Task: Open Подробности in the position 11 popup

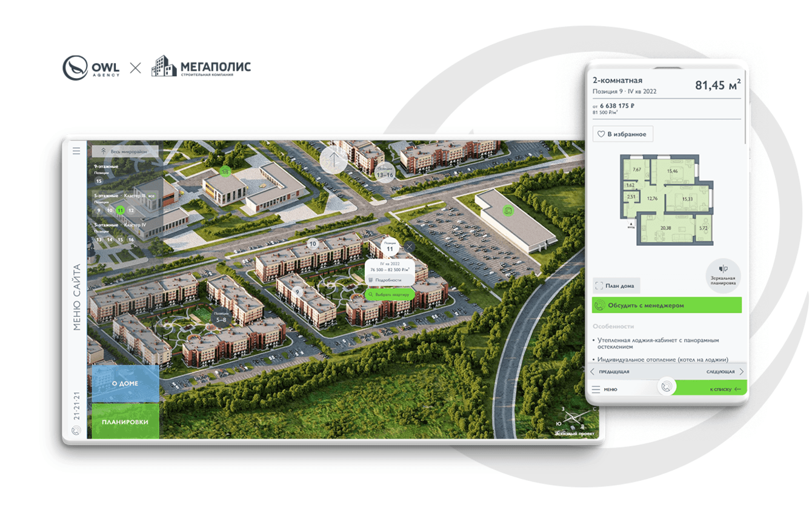Action: 390,280
